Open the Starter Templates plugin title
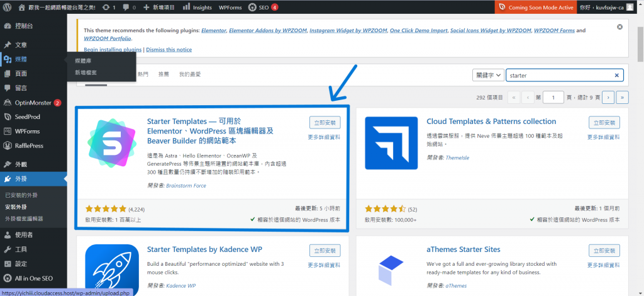Screen dimensions: 644x296 click(210, 131)
